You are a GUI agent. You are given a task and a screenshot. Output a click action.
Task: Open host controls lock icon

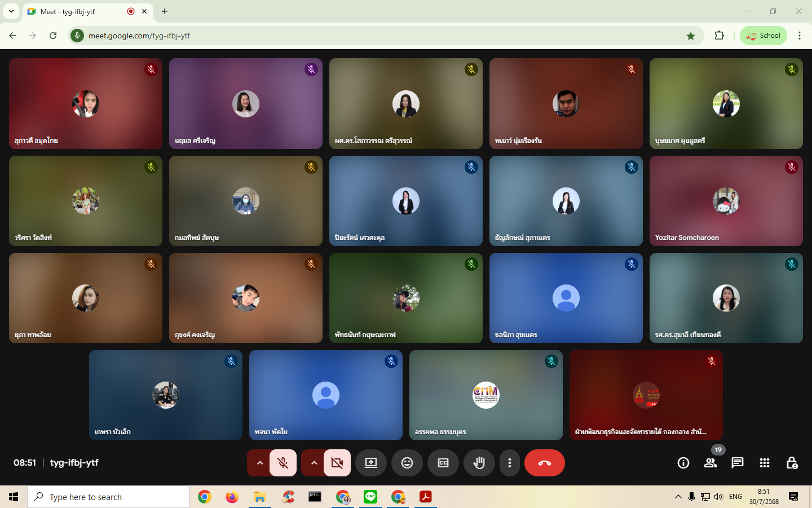coord(791,463)
